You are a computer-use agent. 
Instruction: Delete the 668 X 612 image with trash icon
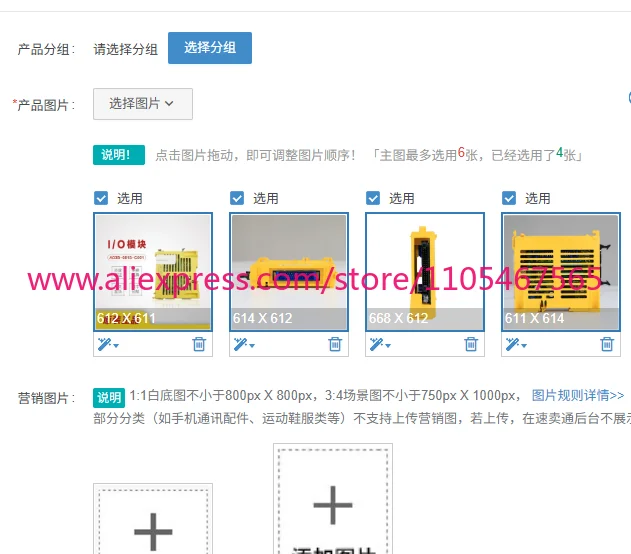pos(471,344)
